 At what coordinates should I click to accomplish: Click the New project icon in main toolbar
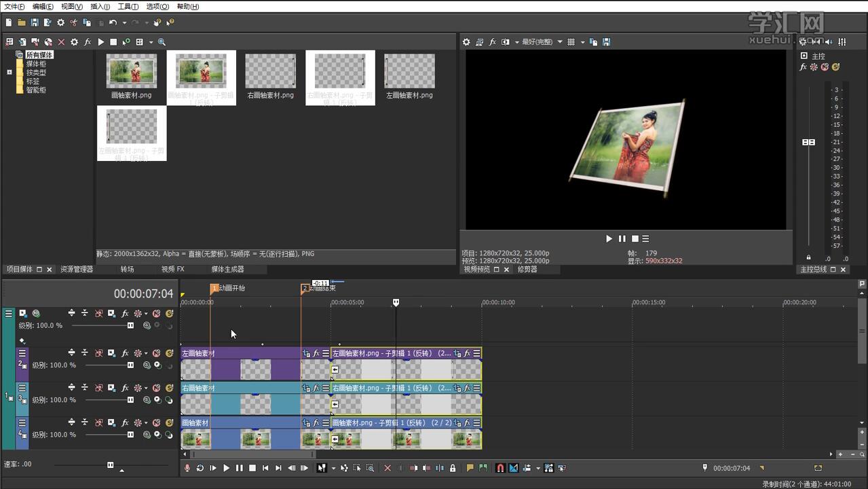[9, 22]
